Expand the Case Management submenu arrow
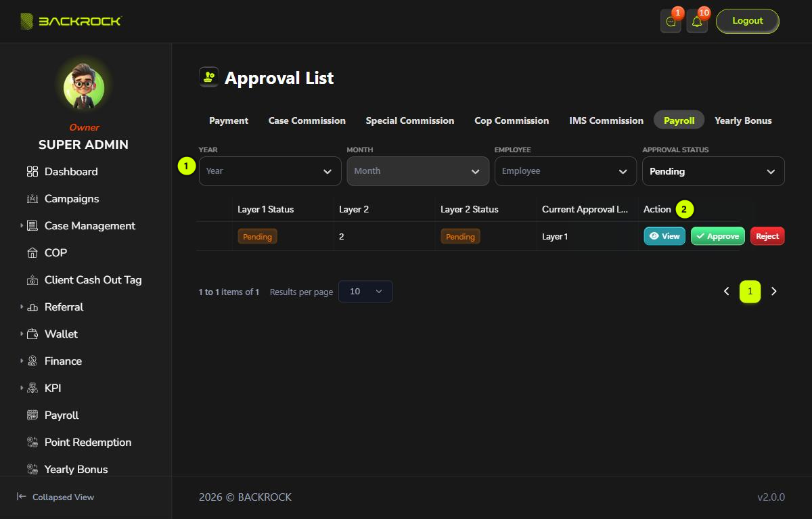This screenshot has width=812, height=519. click(x=22, y=226)
